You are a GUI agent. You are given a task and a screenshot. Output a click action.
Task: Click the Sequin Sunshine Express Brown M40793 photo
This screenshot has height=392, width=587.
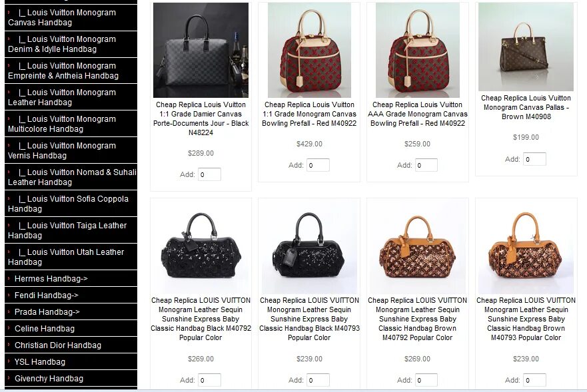[x=526, y=246]
